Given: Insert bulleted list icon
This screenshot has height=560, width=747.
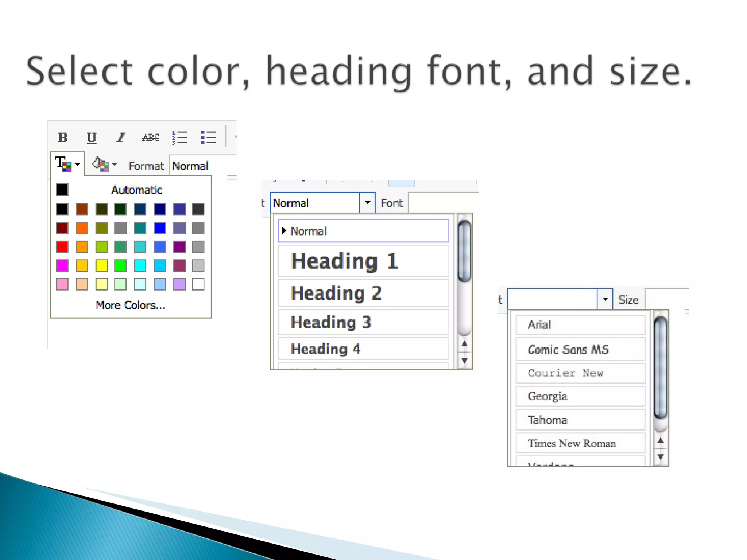Looking at the screenshot, I should [x=209, y=137].
